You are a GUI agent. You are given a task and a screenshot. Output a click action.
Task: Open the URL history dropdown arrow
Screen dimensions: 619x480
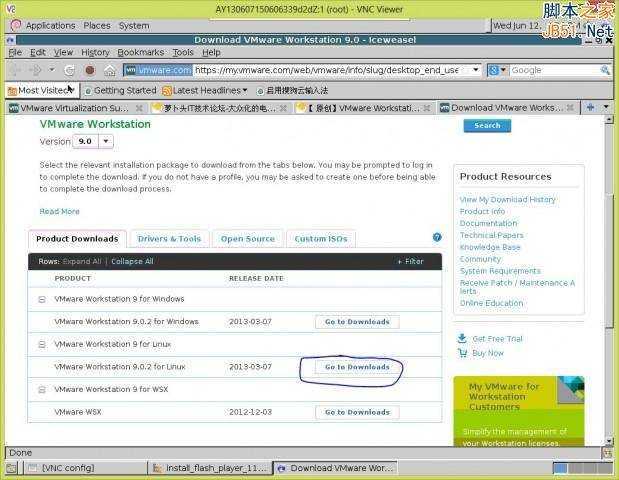click(x=476, y=70)
